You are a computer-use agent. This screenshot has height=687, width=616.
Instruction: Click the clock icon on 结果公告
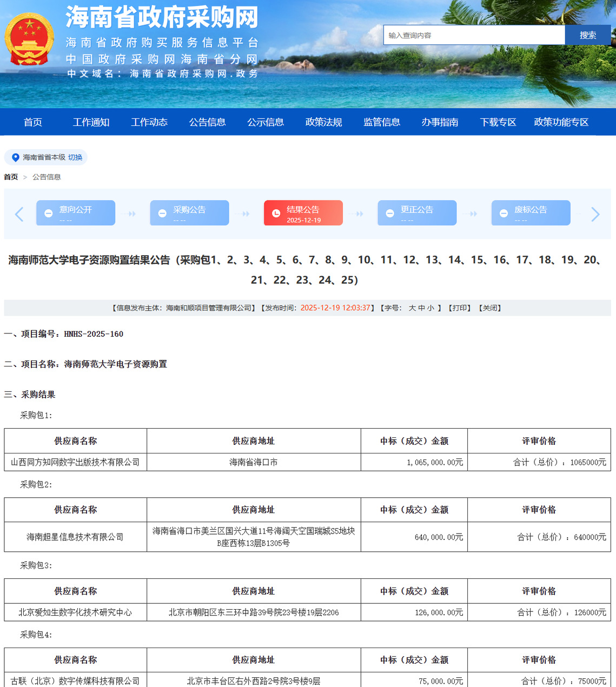pos(276,214)
